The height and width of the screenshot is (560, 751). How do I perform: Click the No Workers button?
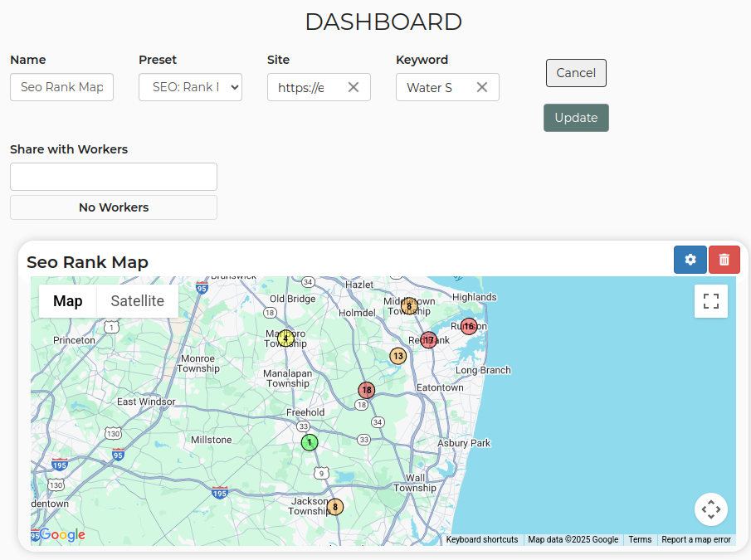[x=114, y=207]
